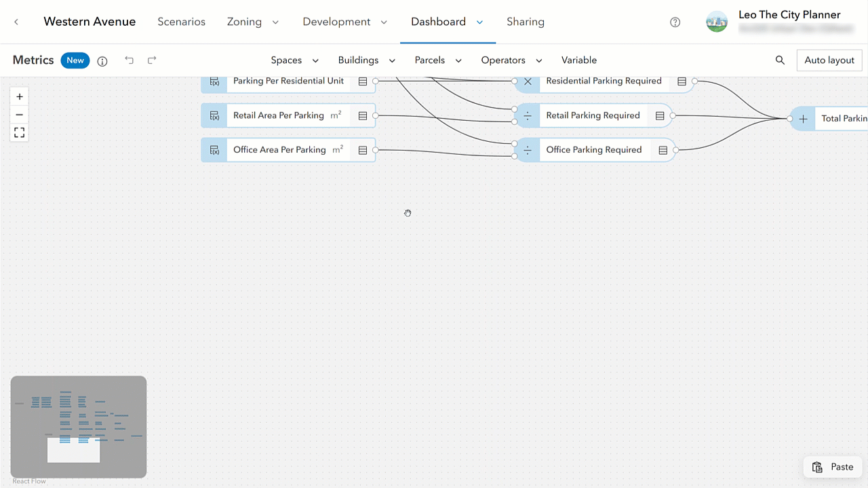The image size is (868, 488).
Task: Open the info icon next to Metrics
Action: pos(102,61)
